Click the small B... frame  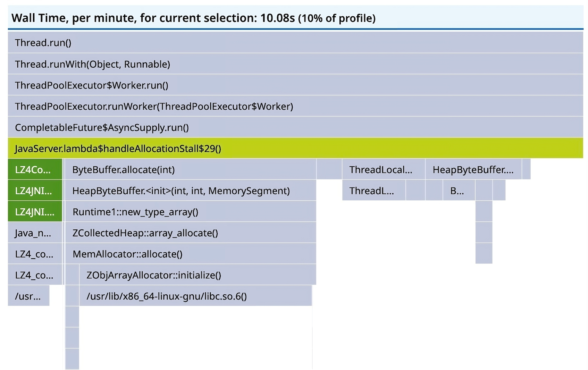(x=459, y=191)
